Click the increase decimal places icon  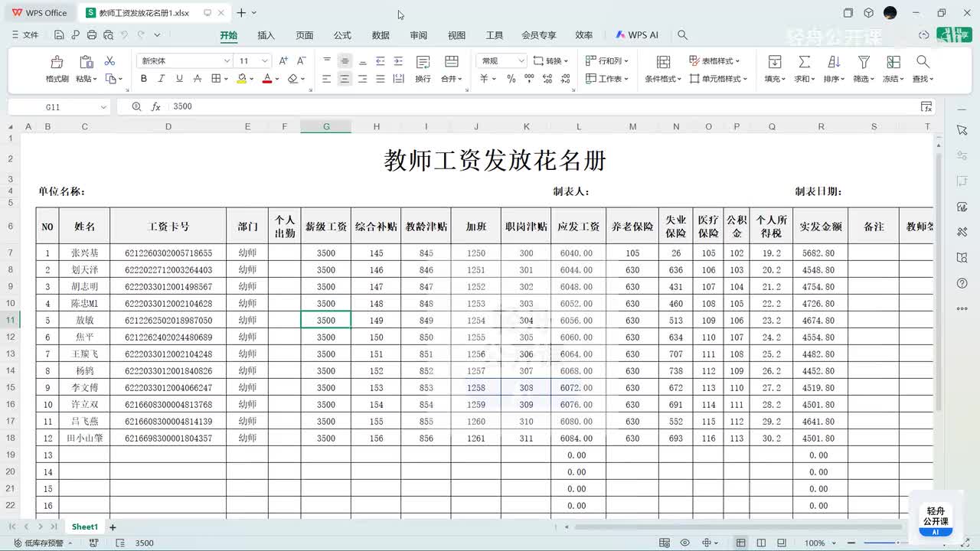tap(547, 79)
